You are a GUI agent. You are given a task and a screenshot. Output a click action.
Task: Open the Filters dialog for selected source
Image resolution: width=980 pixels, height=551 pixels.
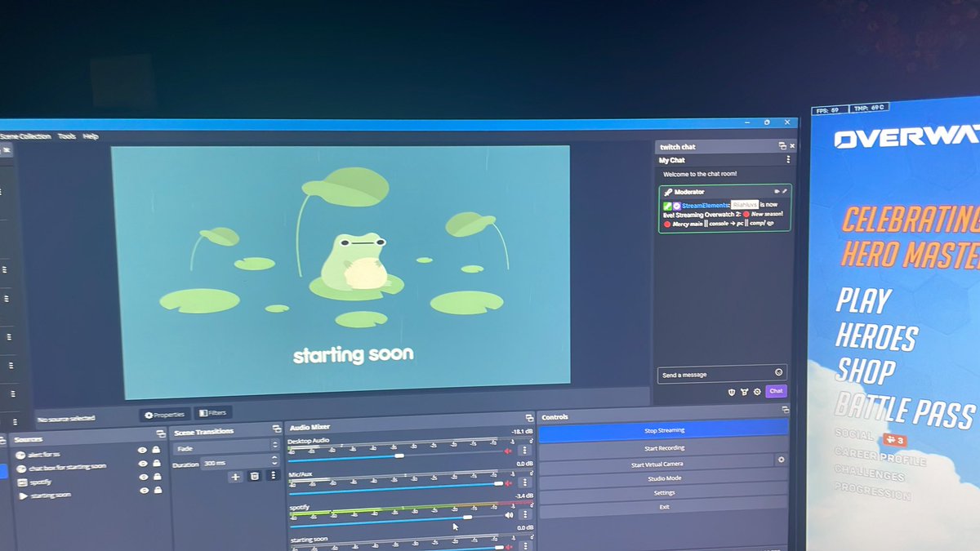click(212, 413)
